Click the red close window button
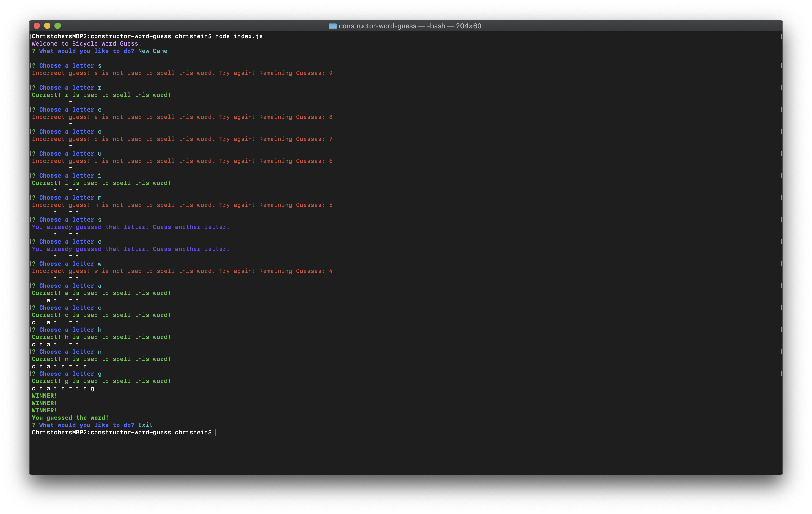The image size is (812, 514). (x=37, y=26)
